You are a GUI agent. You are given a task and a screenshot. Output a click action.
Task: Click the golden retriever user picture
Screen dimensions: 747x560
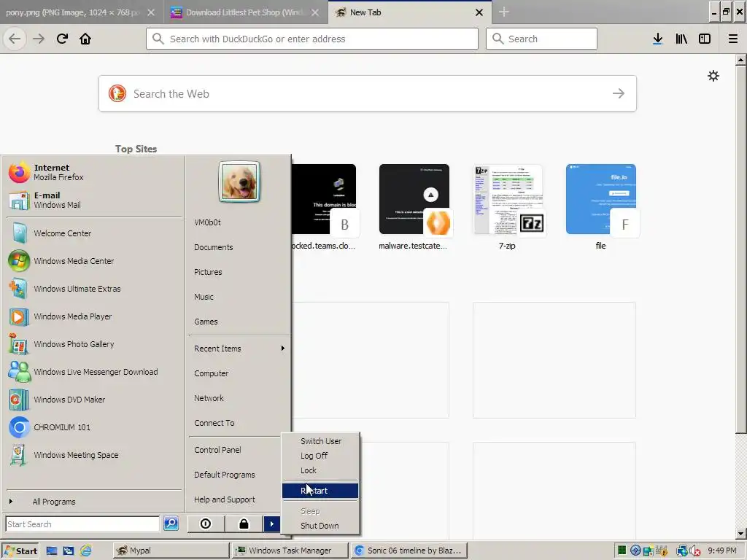tap(239, 182)
